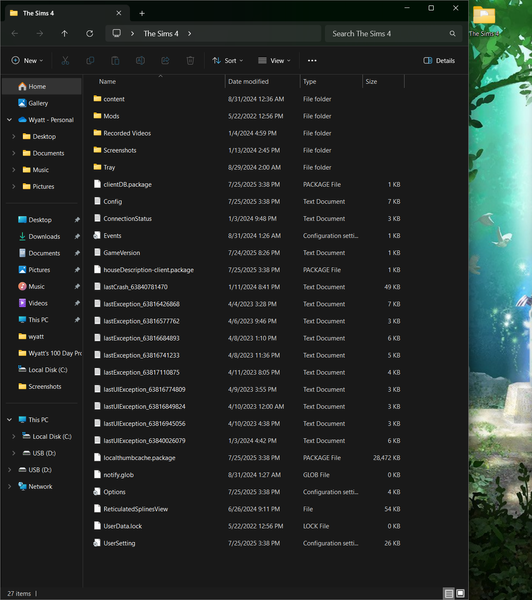Select the Options configuration file icon
Screen dimensions: 532x600
(97, 492)
